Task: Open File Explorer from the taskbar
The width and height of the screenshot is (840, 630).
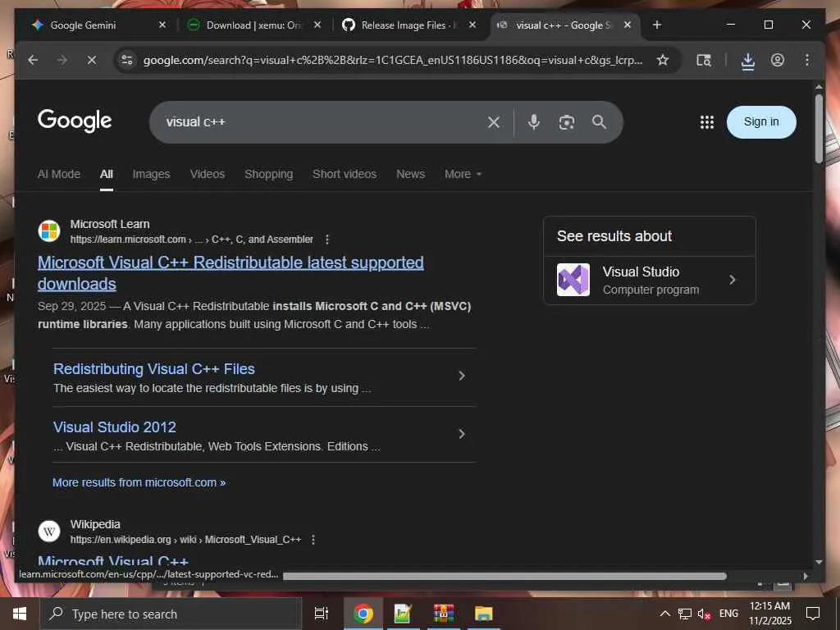Action: pyautogui.click(x=483, y=614)
